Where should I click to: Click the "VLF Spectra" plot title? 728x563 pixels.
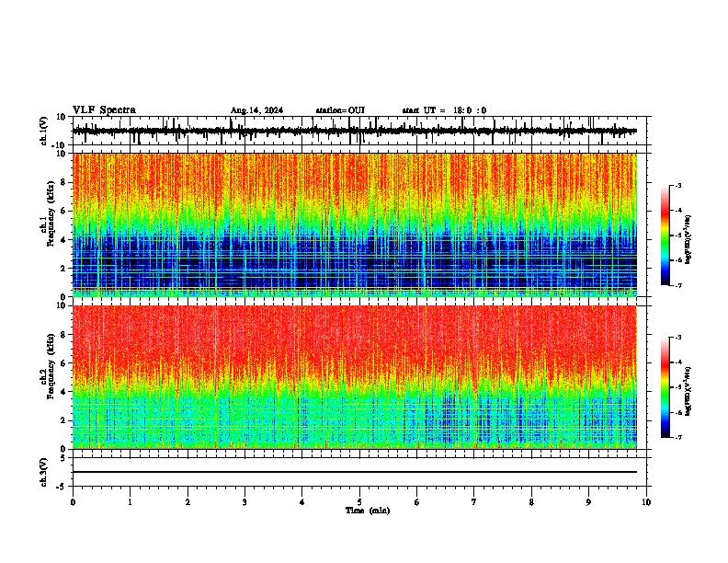click(104, 109)
